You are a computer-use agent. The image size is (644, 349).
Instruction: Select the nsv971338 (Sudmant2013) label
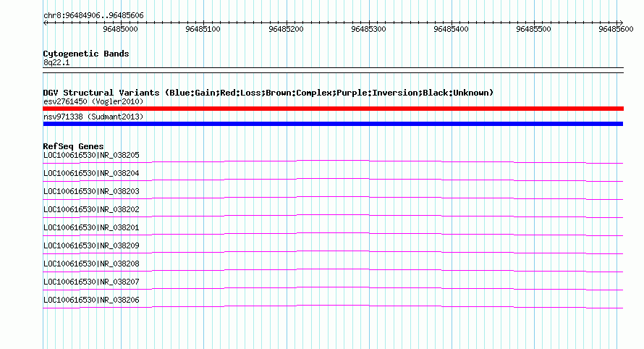tap(93, 117)
